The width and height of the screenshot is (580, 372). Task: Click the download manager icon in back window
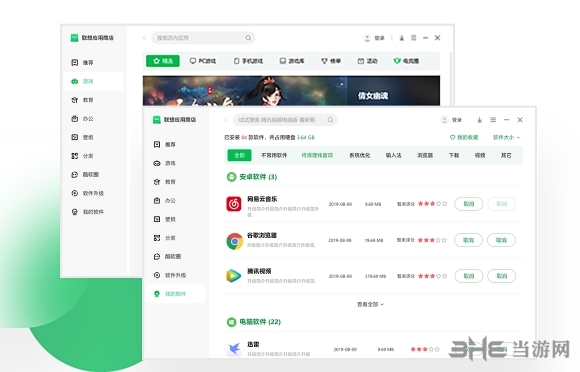pyautogui.click(x=402, y=38)
